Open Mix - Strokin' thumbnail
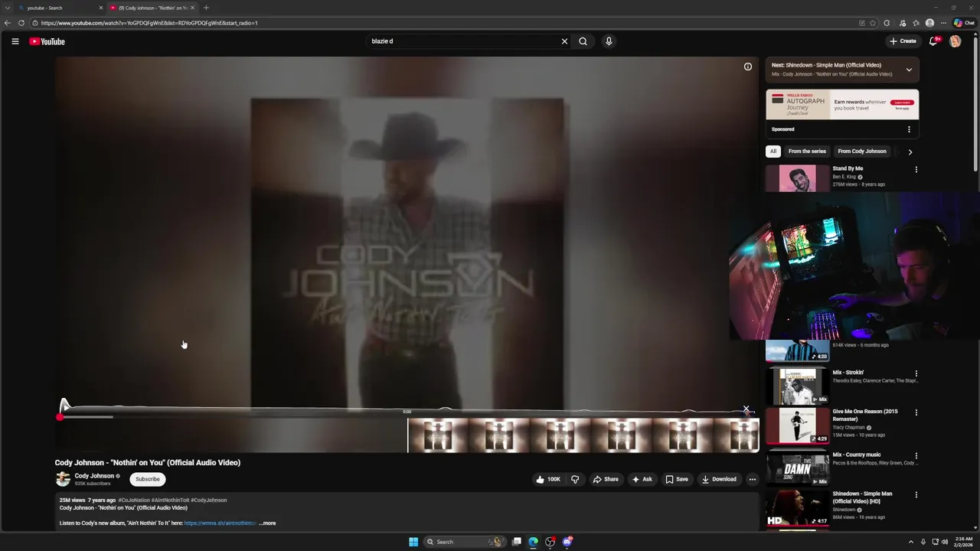 tap(797, 386)
